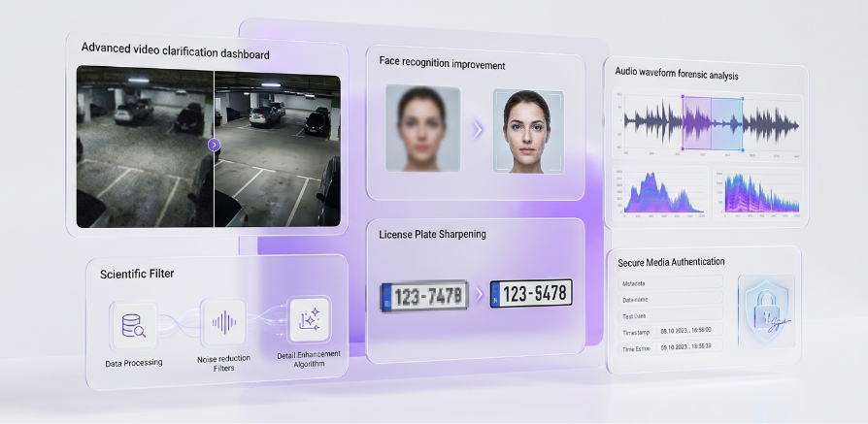The width and height of the screenshot is (868, 424).
Task: Click the Metadata field
Action: (x=670, y=282)
